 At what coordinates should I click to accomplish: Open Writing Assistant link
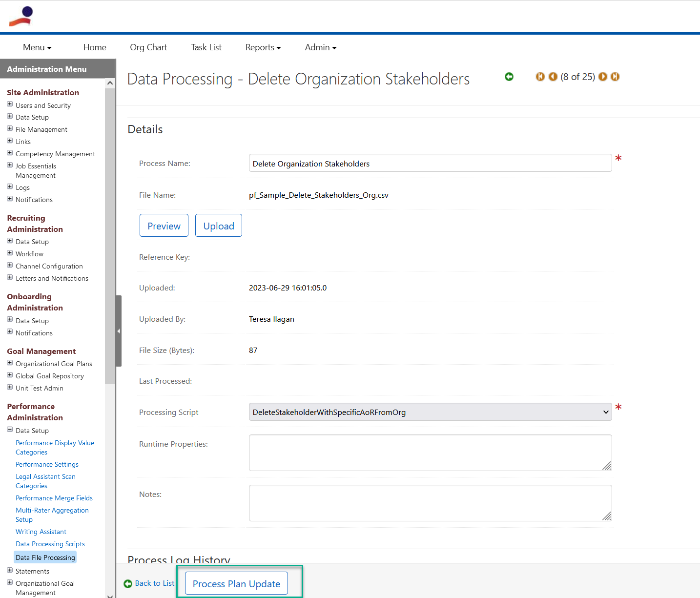tap(41, 532)
